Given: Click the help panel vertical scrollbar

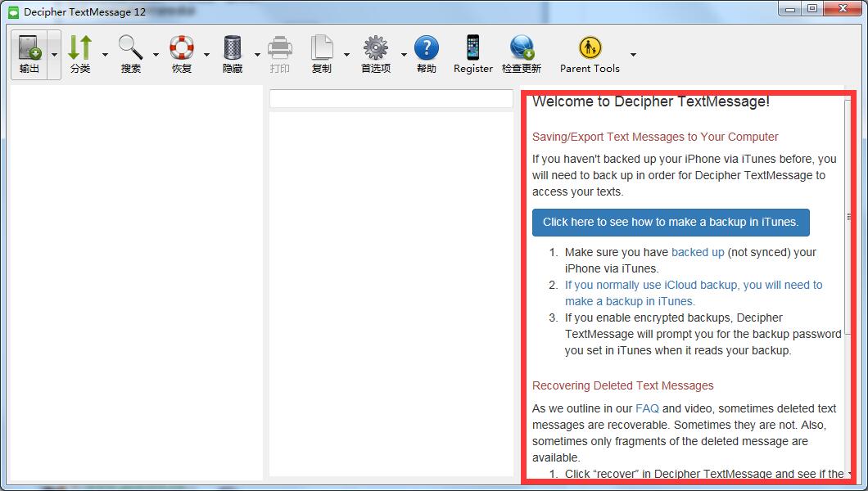Looking at the screenshot, I should (x=849, y=217).
